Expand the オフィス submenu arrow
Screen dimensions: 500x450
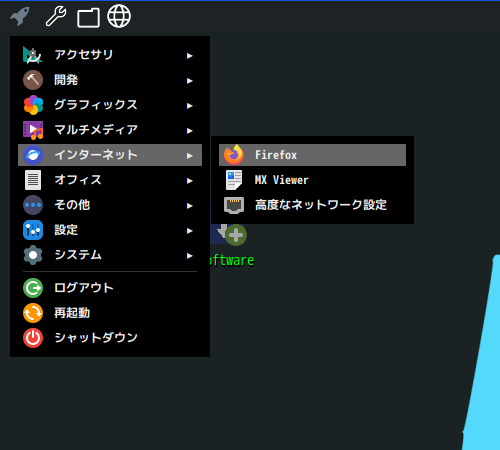tap(190, 181)
